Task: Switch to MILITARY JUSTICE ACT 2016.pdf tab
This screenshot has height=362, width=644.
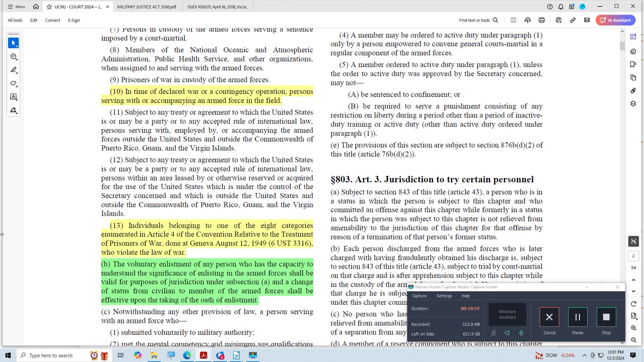Action: pyautogui.click(x=146, y=7)
